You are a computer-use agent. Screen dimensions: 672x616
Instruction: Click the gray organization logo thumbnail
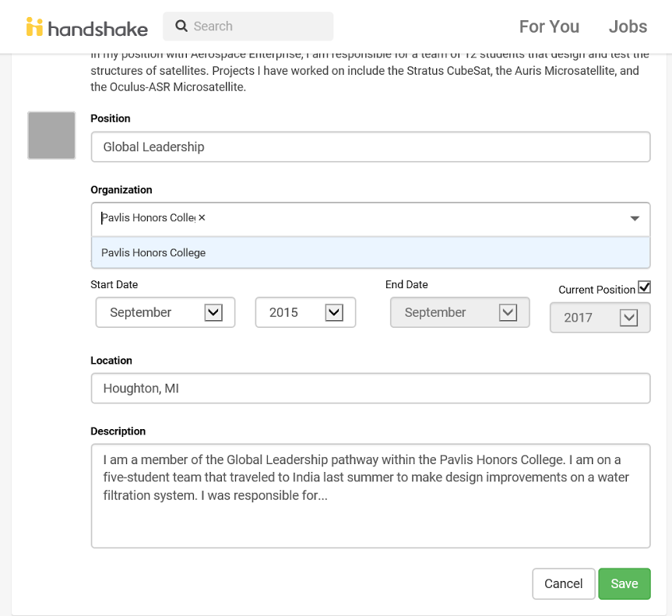[51, 136]
